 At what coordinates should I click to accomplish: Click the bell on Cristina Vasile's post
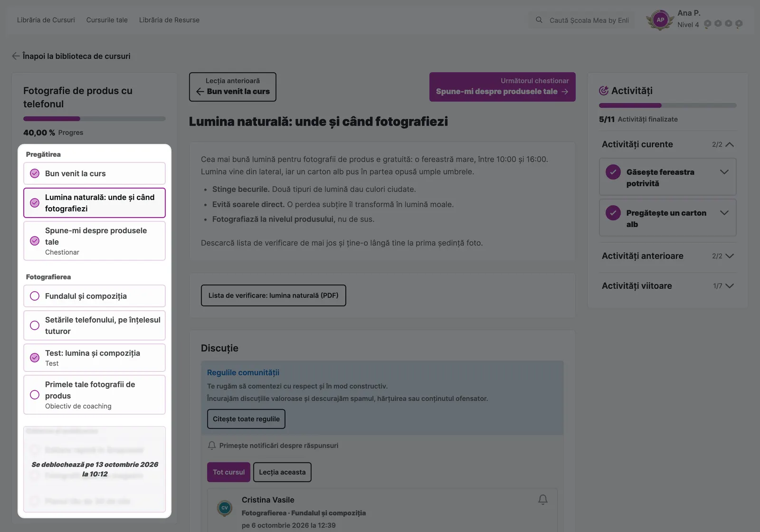[543, 499]
